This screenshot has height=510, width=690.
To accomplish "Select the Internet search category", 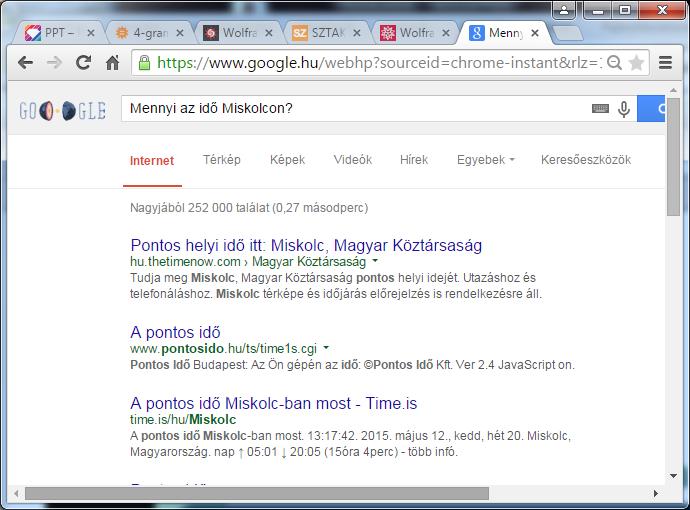I will [x=152, y=161].
